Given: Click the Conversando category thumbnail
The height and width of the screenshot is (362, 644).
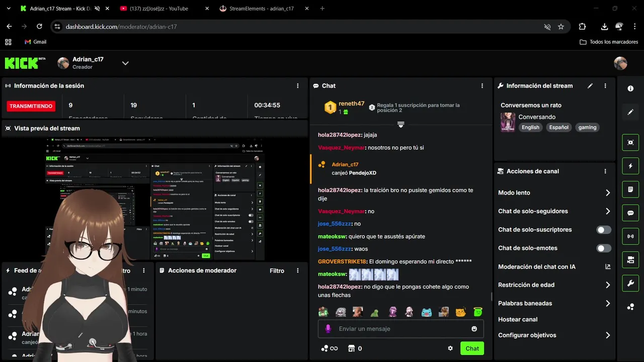Looking at the screenshot, I should pos(508,122).
